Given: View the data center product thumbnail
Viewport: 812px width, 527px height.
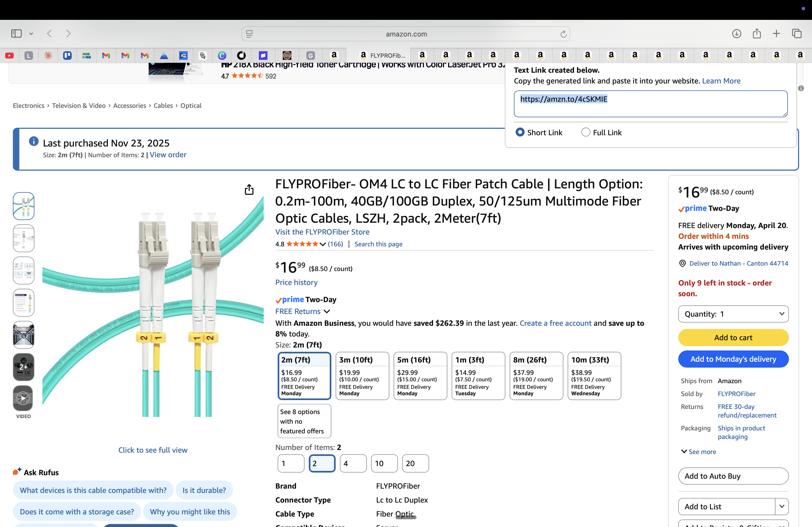Looking at the screenshot, I should pos(23,335).
